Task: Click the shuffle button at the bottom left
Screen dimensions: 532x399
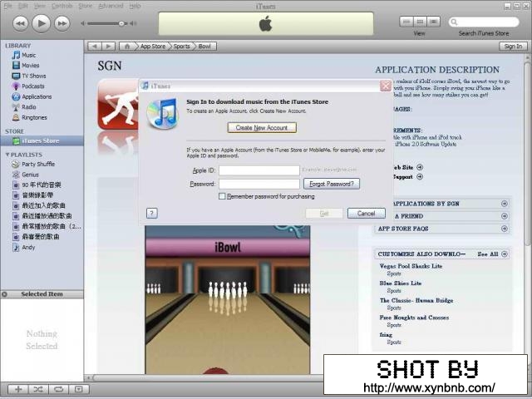Action: [x=38, y=389]
